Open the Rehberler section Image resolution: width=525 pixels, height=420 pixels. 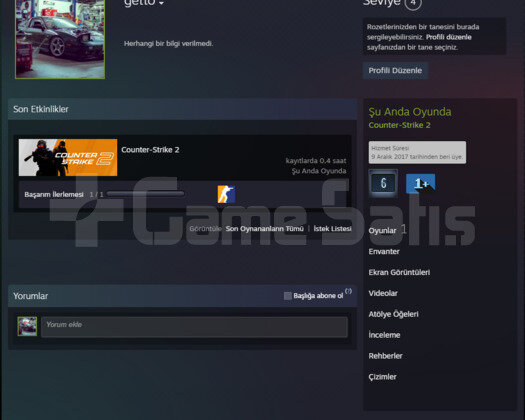pyautogui.click(x=385, y=356)
